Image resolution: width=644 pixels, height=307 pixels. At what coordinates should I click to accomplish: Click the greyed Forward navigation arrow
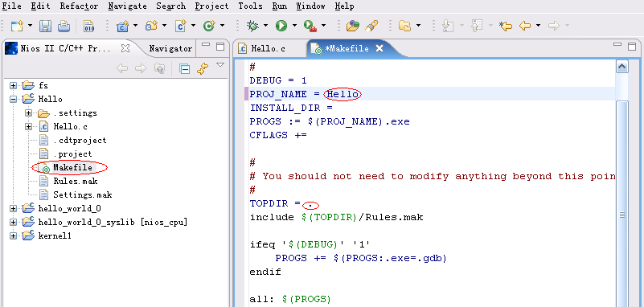pyautogui.click(x=554, y=26)
